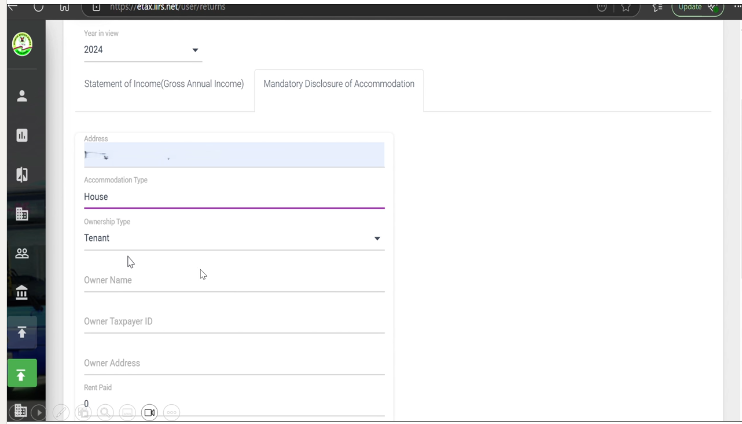The height and width of the screenshot is (424, 742).
Task: Click the play icon in bottom toolbar
Action: (39, 412)
